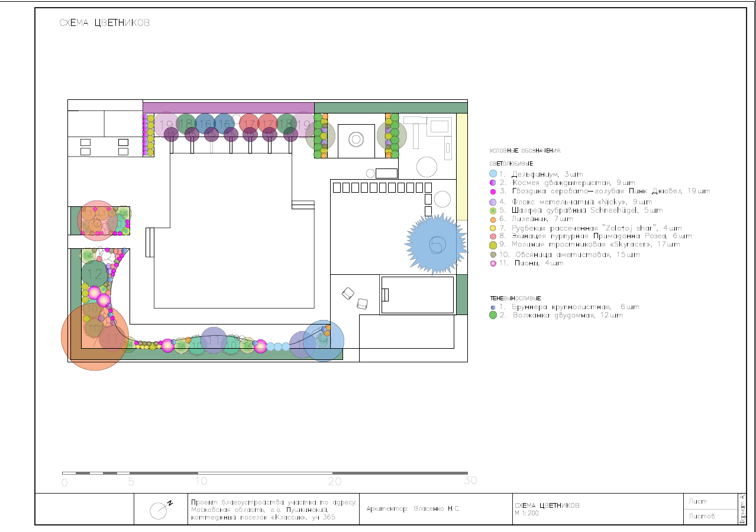The width and height of the screenshot is (756, 532).
Task: Click the lilac Флокс «Nicky» legend circle
Action: [x=493, y=202]
